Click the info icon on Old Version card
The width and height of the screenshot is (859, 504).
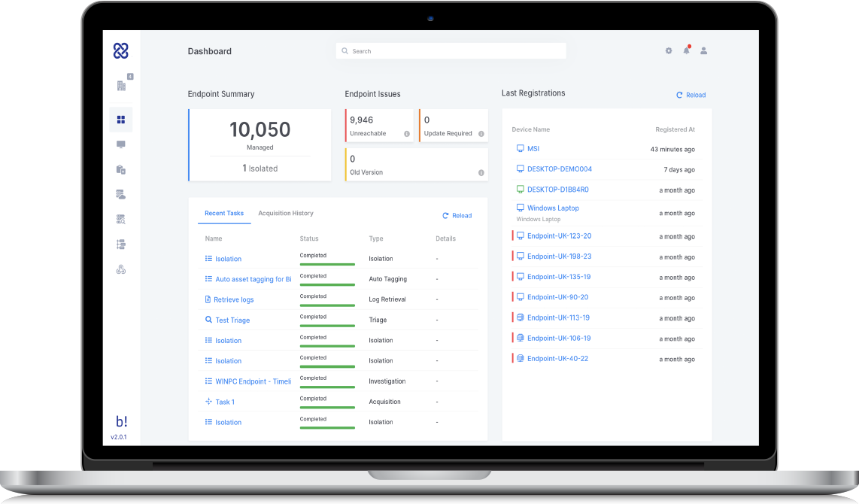(x=481, y=173)
